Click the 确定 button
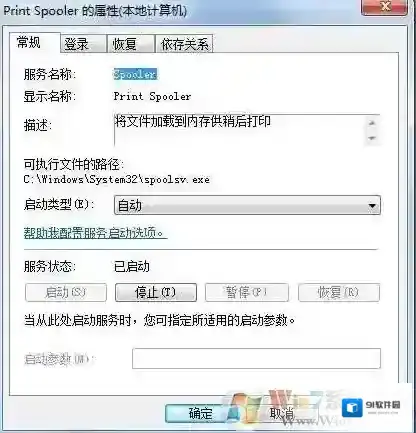The image size is (416, 433). coord(200,414)
